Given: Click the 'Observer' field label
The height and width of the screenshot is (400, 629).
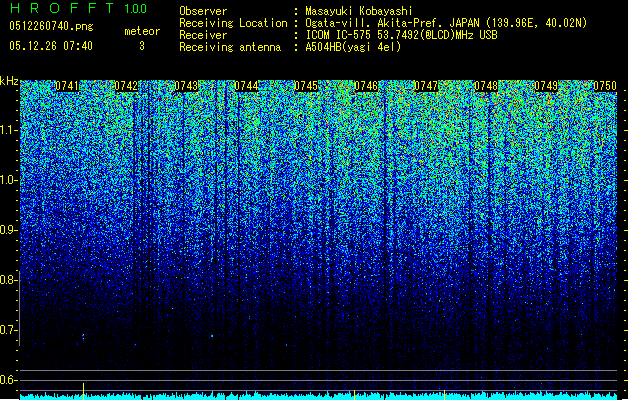Looking at the screenshot, I should 203,11.
